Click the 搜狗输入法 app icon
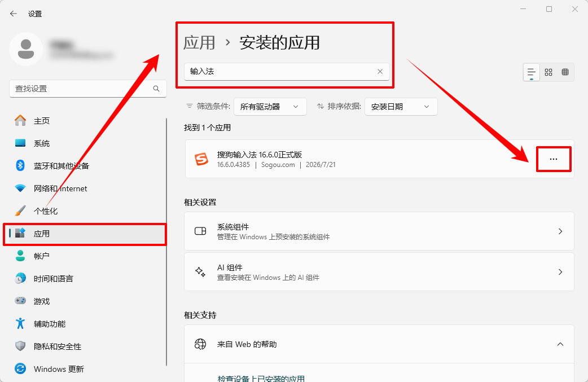The image size is (588, 382). (x=201, y=159)
